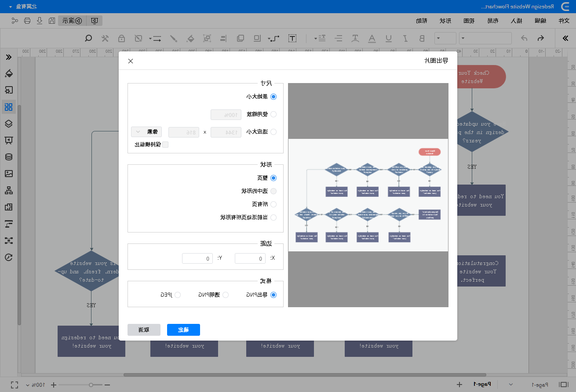The width and height of the screenshot is (576, 392).
Task: Open the image panel icon in sidebar
Action: click(8, 174)
